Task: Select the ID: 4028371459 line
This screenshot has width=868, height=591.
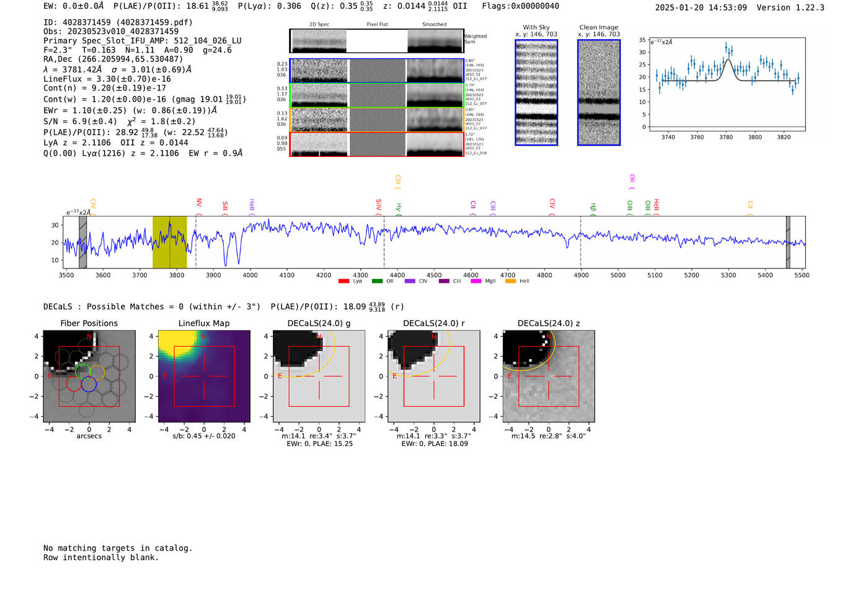Action: 118,22
